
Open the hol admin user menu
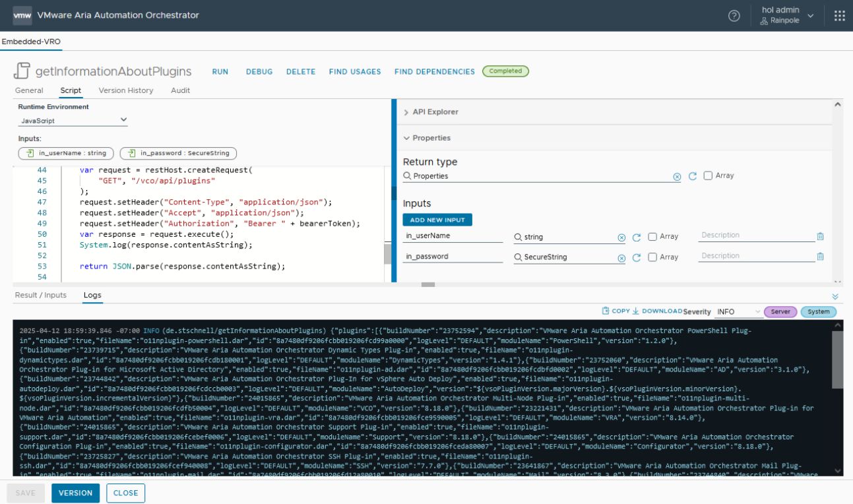786,15
